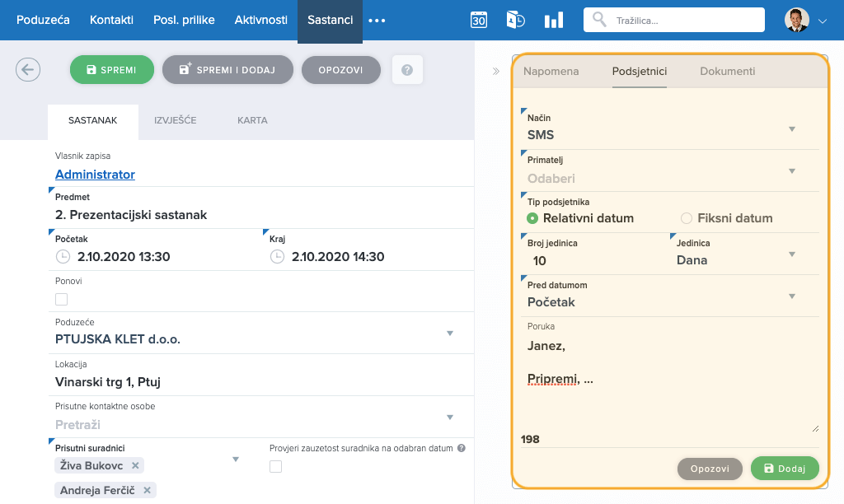
Task: Switch to the Dokumenti tab
Action: click(x=727, y=71)
